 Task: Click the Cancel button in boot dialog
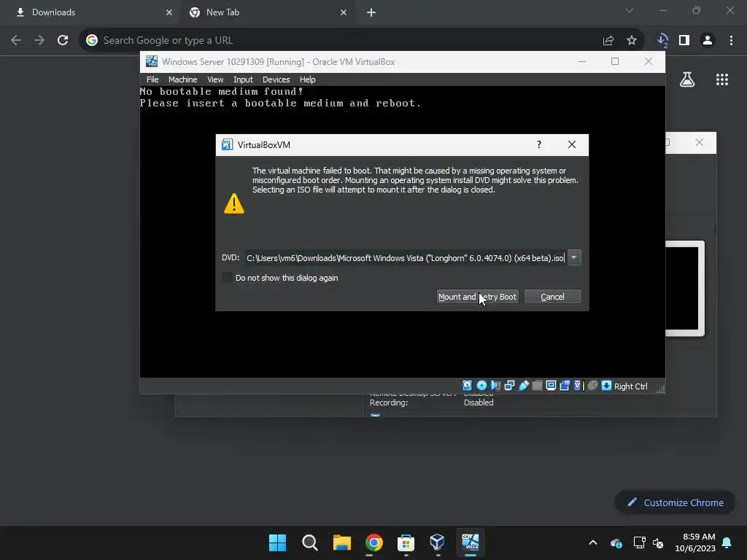(x=553, y=297)
